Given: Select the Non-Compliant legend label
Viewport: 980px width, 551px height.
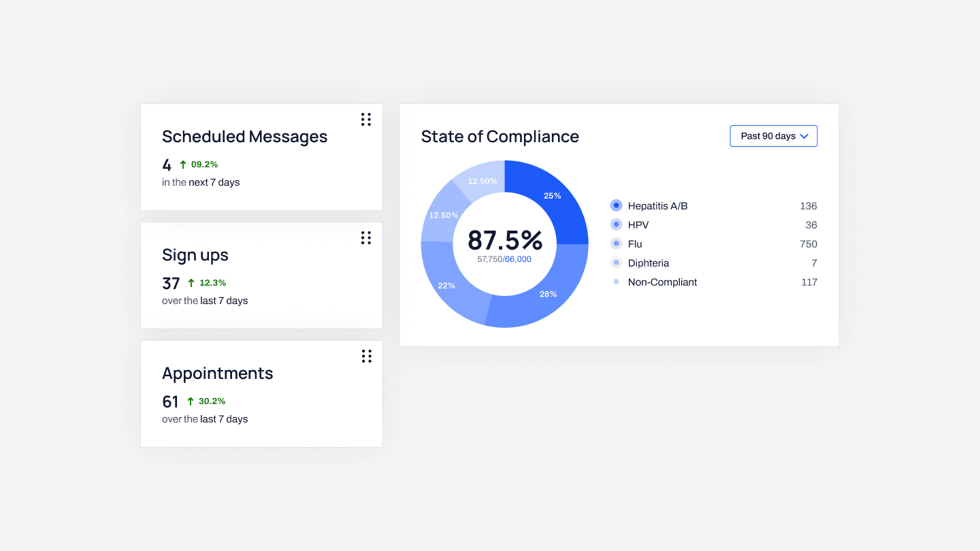Looking at the screenshot, I should point(662,282).
